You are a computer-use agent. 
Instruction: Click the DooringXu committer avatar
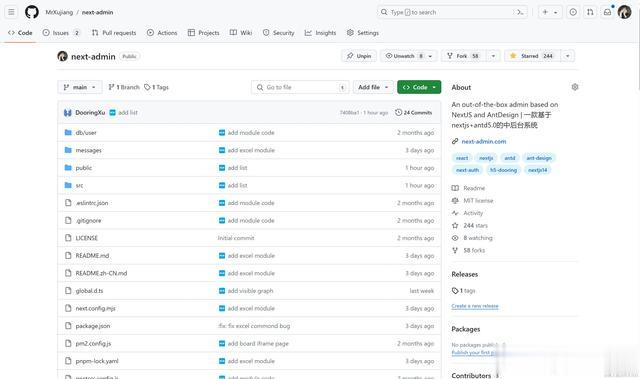pyautogui.click(x=68, y=113)
